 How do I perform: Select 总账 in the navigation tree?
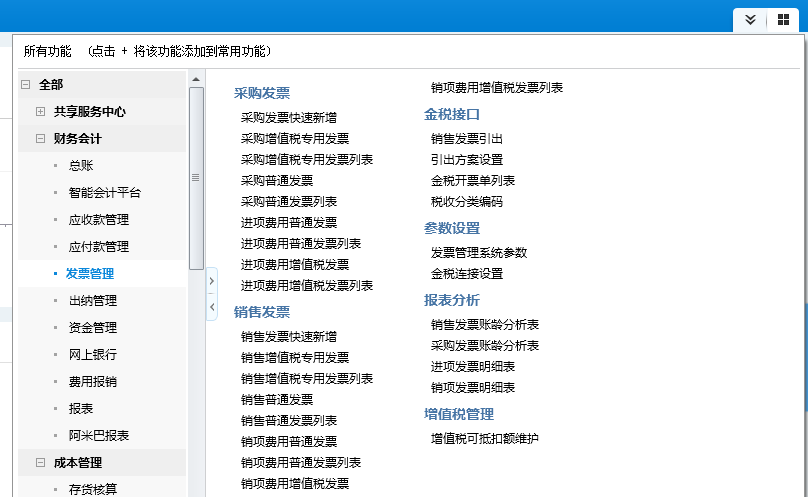(81, 166)
